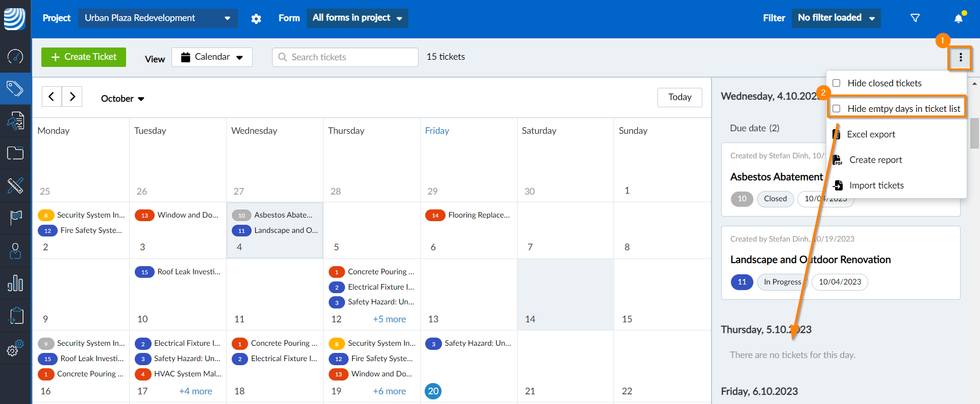
Task: Open the forms checklist icon in sidebar
Action: pyautogui.click(x=15, y=121)
